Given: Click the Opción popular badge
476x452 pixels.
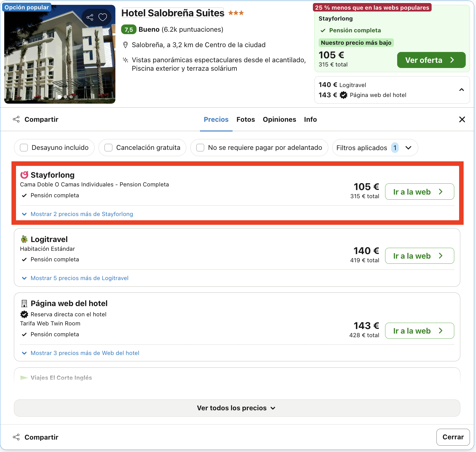Looking at the screenshot, I should [27, 8].
